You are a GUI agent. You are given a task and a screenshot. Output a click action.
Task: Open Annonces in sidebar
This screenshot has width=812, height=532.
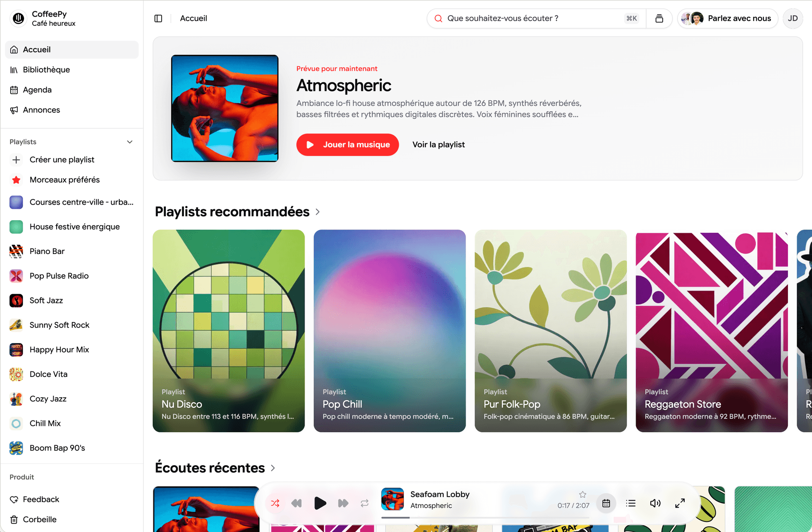tap(72, 110)
